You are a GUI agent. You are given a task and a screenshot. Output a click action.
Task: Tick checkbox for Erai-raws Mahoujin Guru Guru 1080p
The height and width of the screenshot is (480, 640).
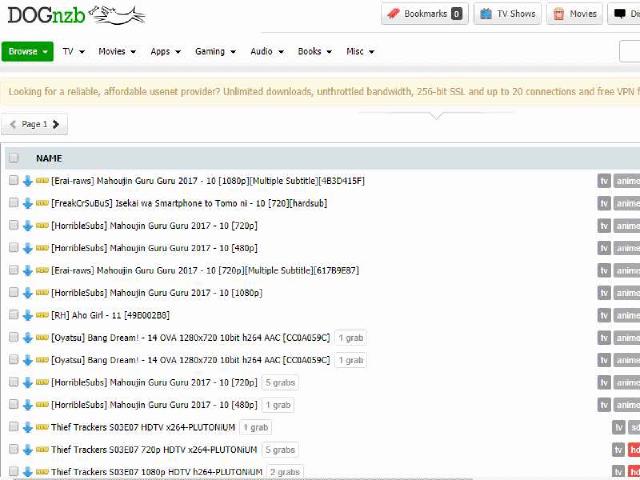pyautogui.click(x=13, y=180)
